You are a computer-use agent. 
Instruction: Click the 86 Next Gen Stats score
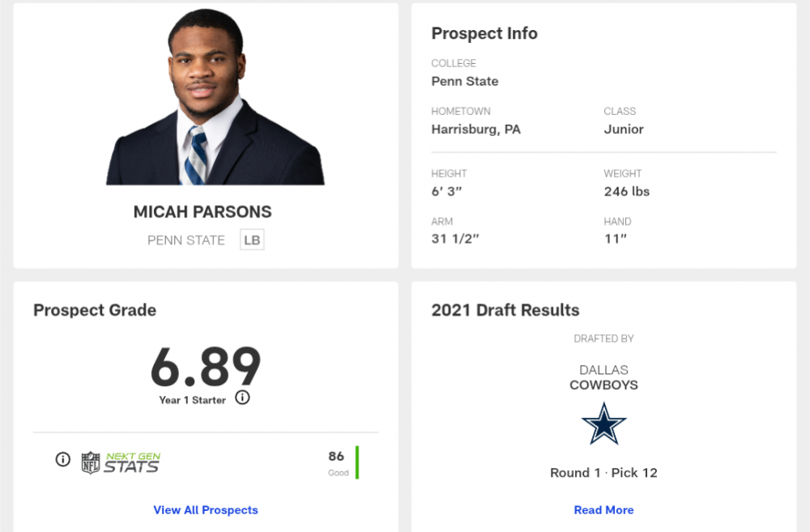[336, 457]
